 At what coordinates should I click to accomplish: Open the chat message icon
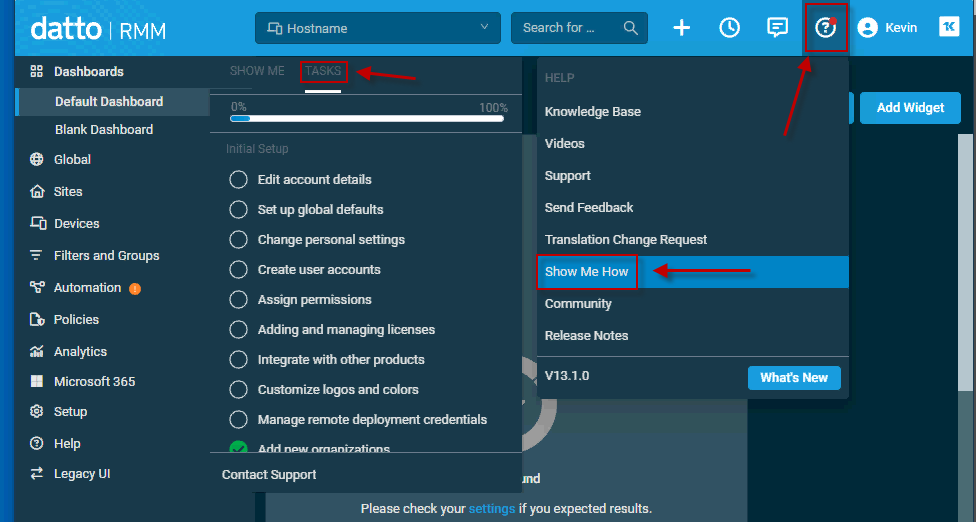(777, 28)
